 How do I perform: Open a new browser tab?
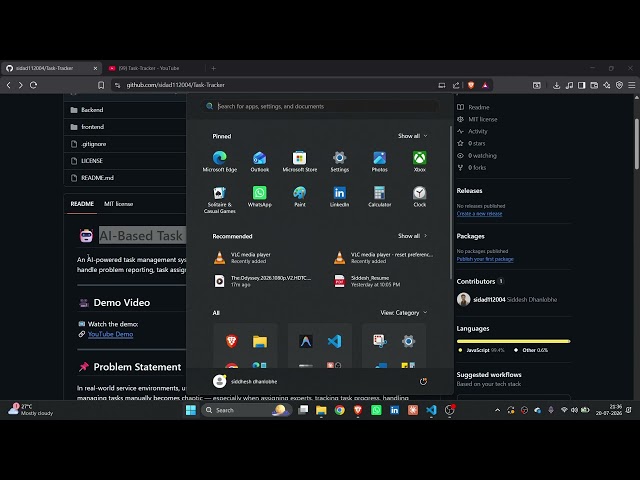[x=213, y=68]
